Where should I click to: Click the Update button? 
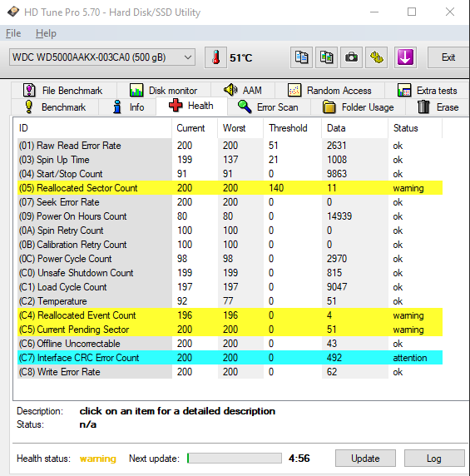(365, 458)
